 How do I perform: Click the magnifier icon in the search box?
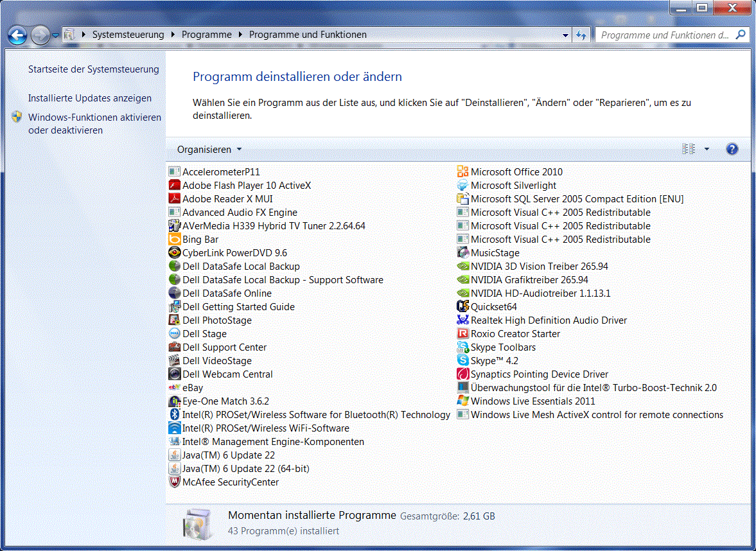click(741, 35)
